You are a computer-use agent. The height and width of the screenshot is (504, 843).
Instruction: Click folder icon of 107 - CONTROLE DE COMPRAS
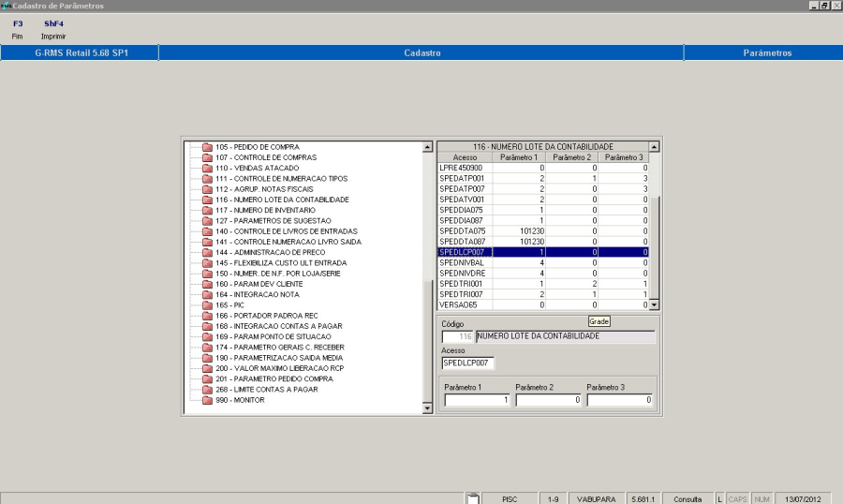(x=208, y=157)
